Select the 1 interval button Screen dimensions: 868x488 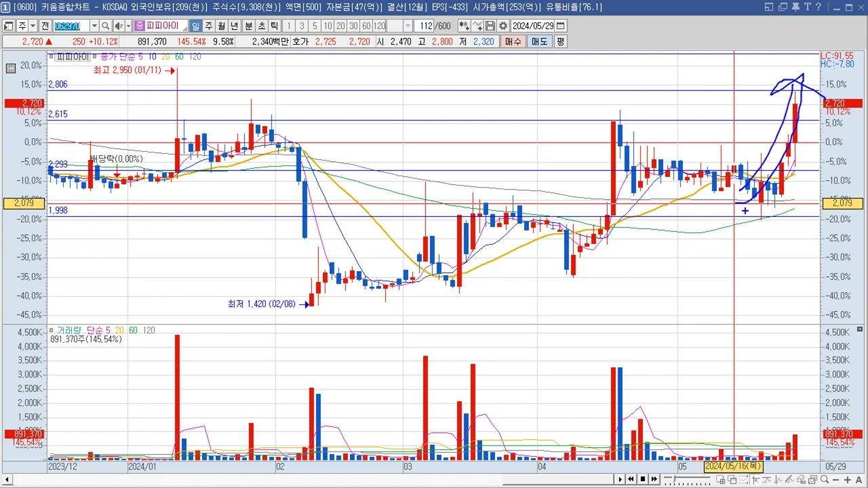click(x=288, y=26)
